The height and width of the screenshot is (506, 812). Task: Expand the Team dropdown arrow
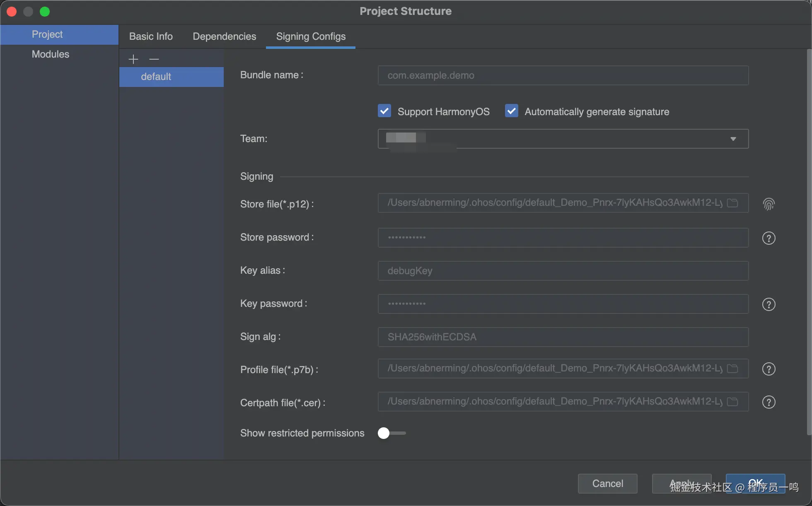click(733, 139)
